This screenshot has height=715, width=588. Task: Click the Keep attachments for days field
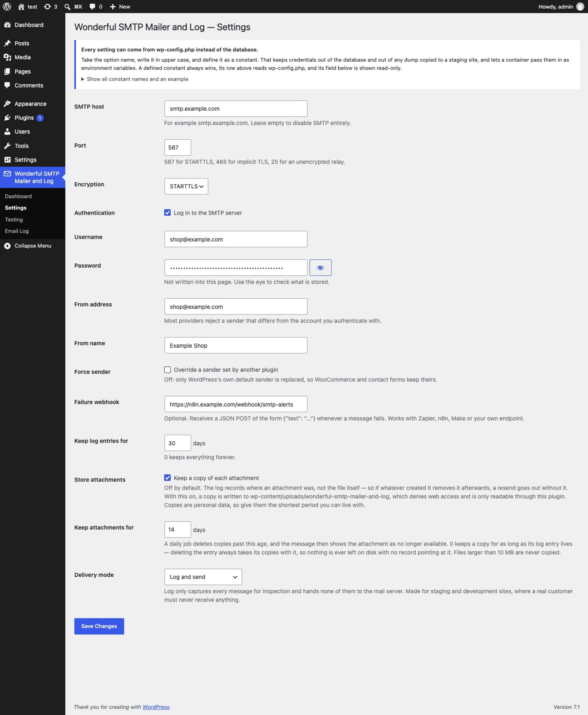pyautogui.click(x=178, y=529)
